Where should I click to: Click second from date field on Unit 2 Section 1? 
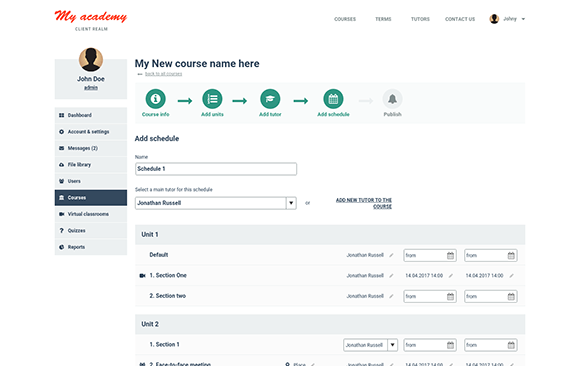[490, 345]
